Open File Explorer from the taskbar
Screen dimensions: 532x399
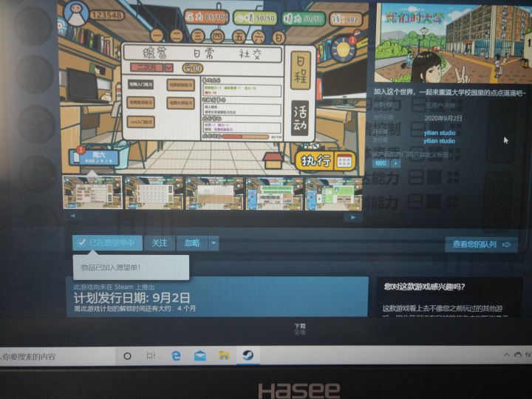(x=224, y=356)
